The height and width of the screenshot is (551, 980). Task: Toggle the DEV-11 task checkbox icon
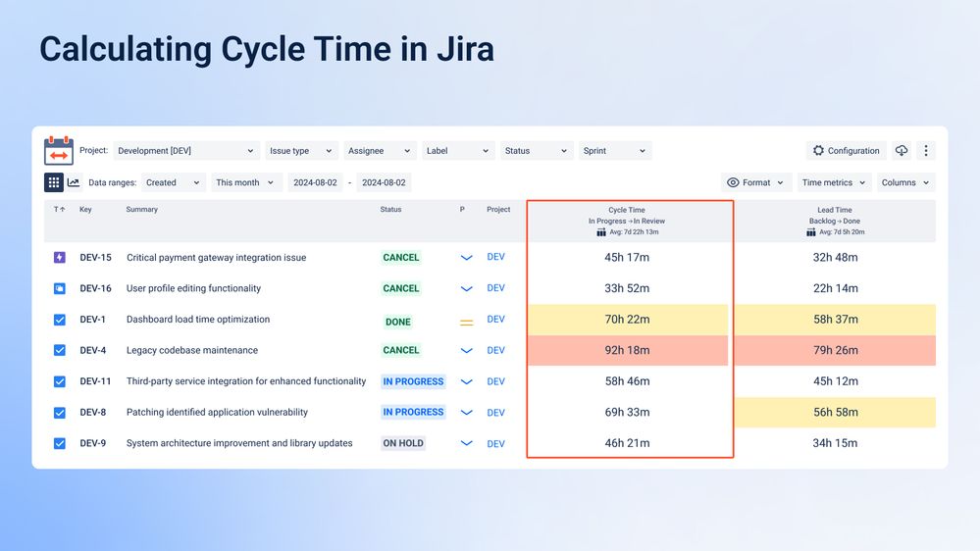[x=60, y=381]
